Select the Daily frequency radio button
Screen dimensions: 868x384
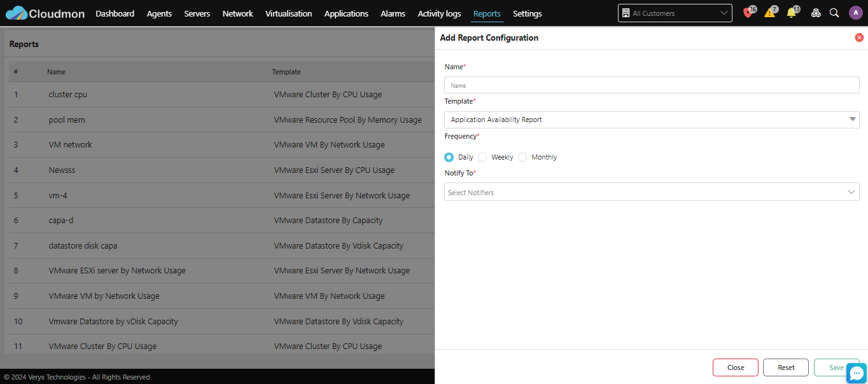click(x=449, y=157)
